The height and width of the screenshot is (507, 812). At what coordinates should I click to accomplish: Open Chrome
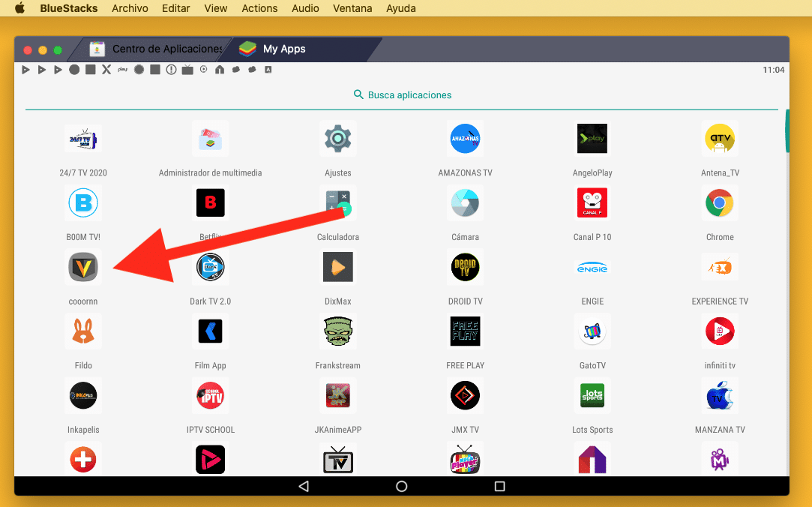(719, 202)
